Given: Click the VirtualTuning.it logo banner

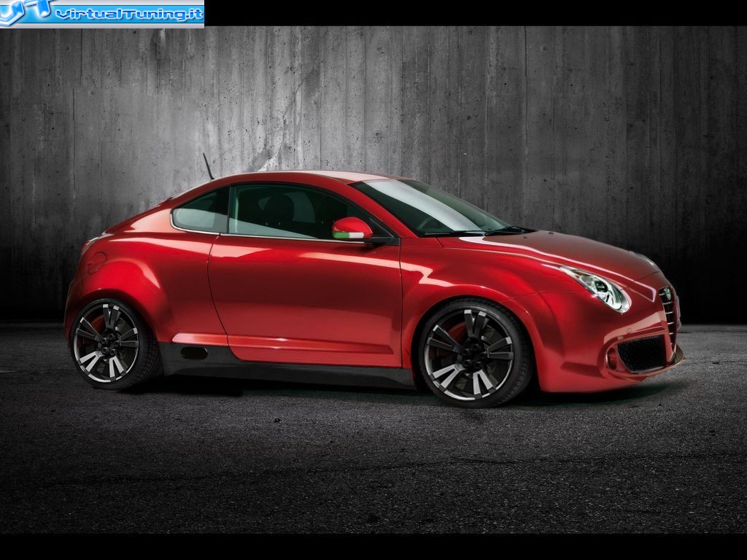Looking at the screenshot, I should [102, 14].
